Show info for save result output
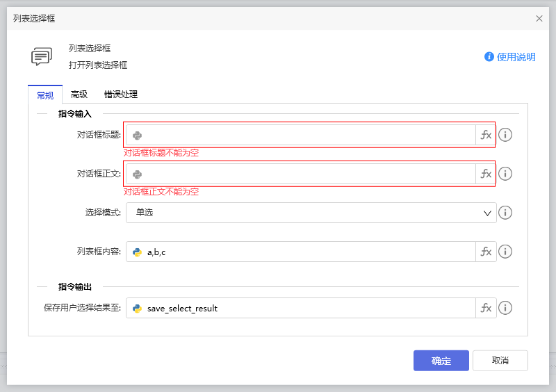Screen dimensions: 556x392 coord(505,308)
